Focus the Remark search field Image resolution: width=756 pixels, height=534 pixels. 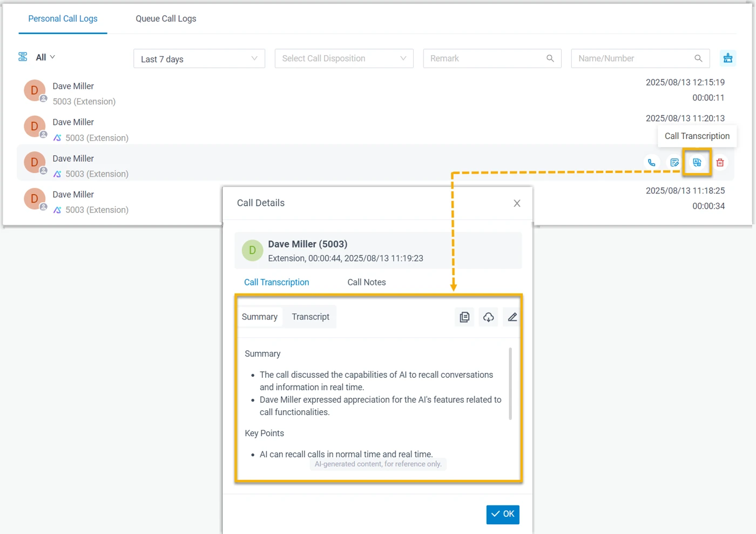click(492, 58)
